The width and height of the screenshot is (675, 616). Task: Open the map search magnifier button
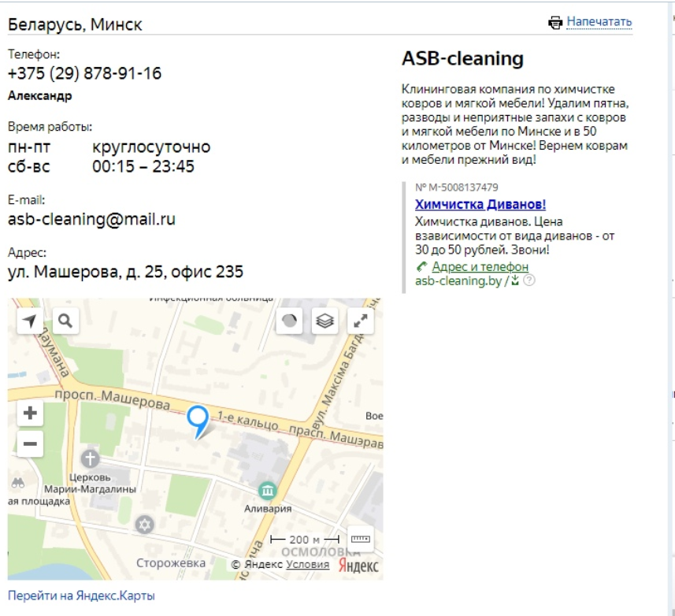click(x=65, y=321)
